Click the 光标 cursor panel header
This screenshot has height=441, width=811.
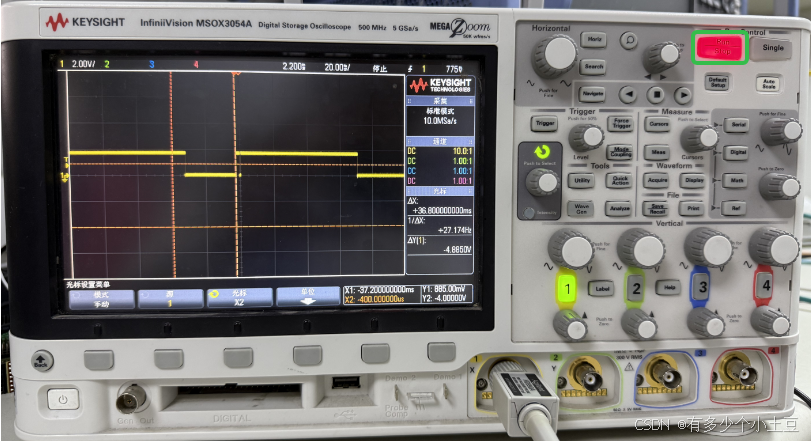(x=440, y=191)
